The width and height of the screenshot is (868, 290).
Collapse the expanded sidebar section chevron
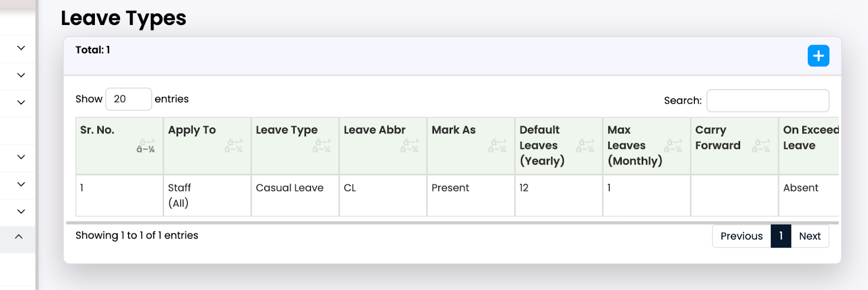point(19,237)
